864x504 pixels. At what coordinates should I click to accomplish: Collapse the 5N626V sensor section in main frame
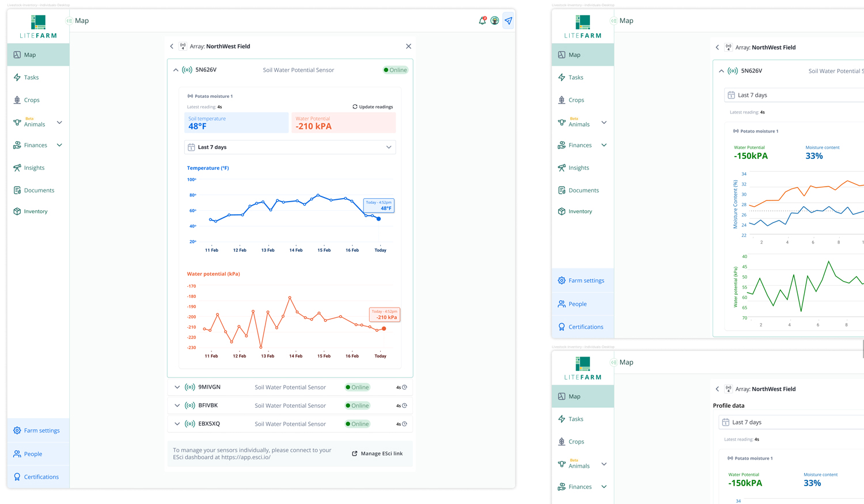click(176, 70)
